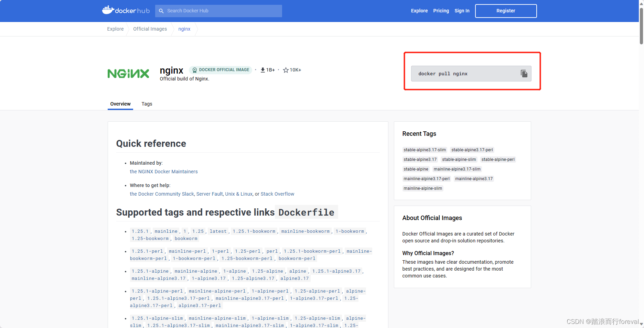Click the download icon beside 1B+
This screenshot has width=644, height=328.
(263, 70)
